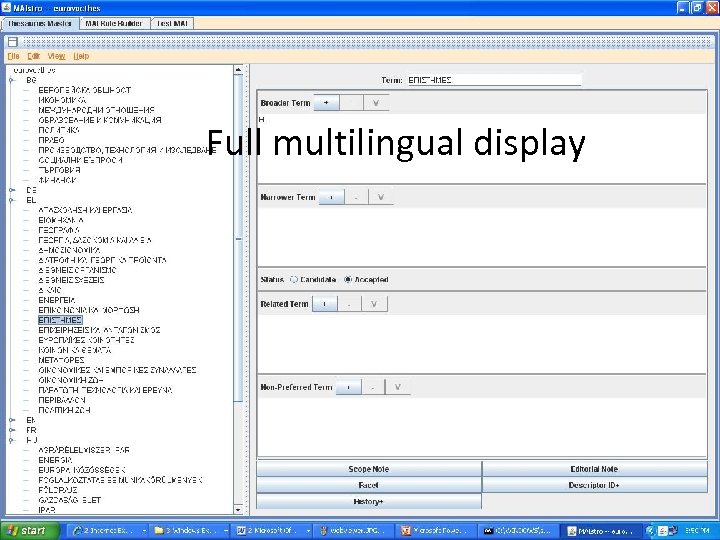Remove Narrower Term with minus button
This screenshot has height=540, width=720.
(356, 197)
